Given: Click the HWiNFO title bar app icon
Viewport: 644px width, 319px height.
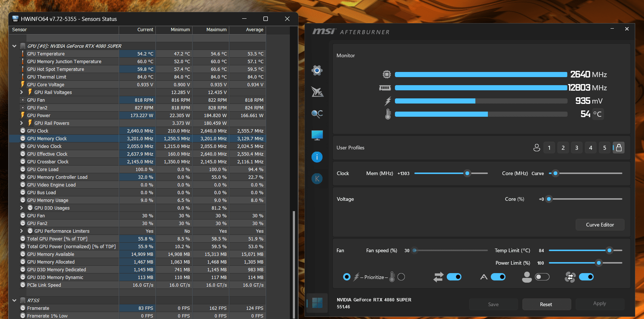Looking at the screenshot, I should tap(15, 19).
